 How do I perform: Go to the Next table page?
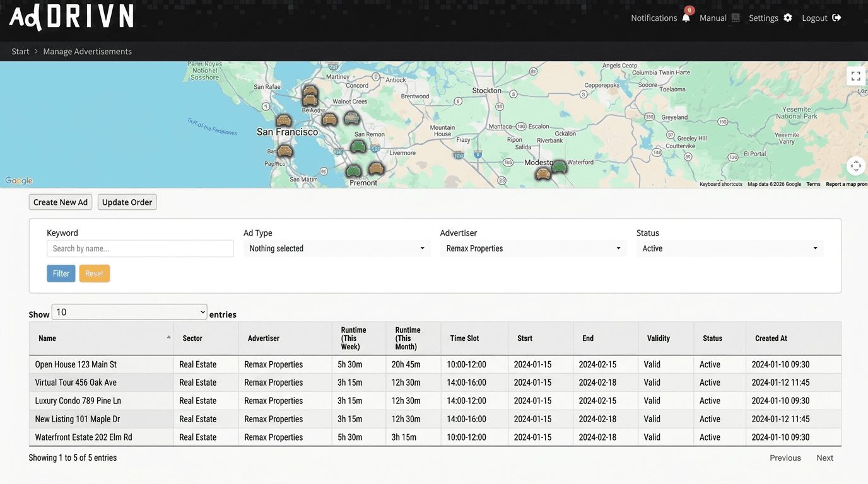(824, 458)
